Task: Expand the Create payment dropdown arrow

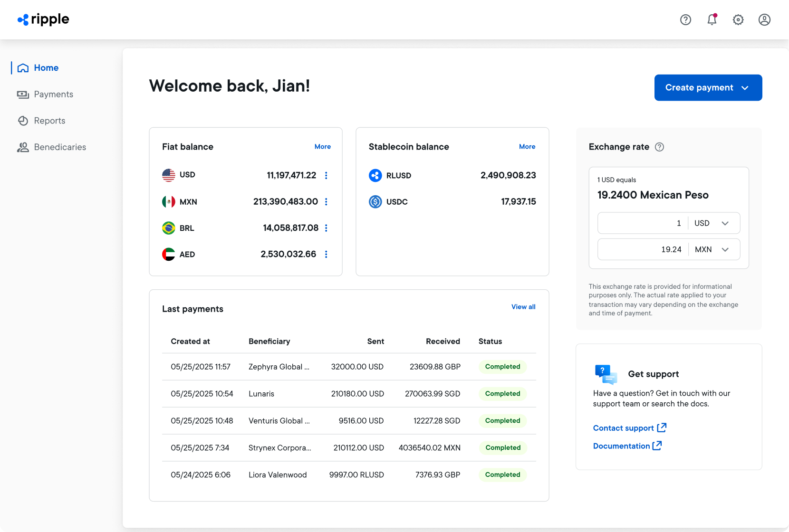Action: coord(746,87)
